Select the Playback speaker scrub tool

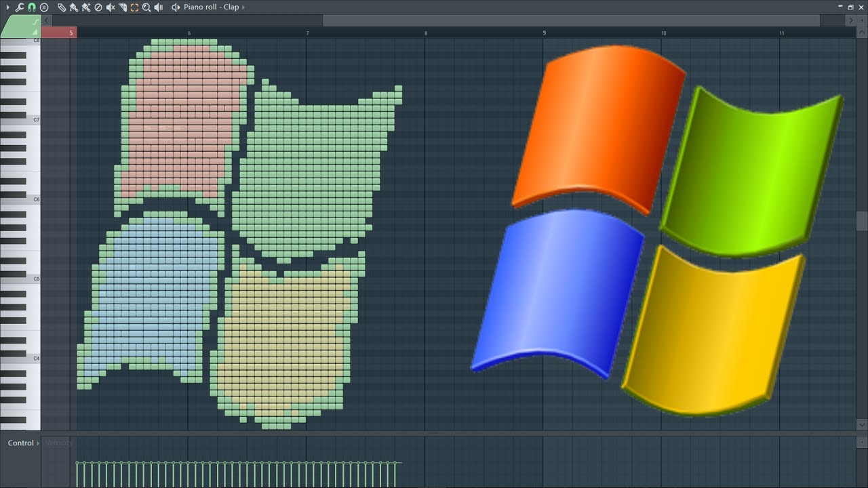158,7
